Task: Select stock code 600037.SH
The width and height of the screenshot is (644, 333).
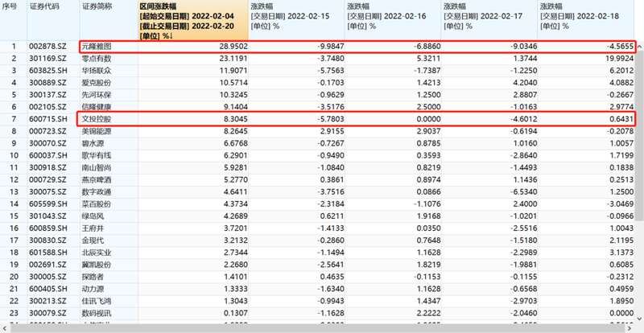Action: point(47,155)
